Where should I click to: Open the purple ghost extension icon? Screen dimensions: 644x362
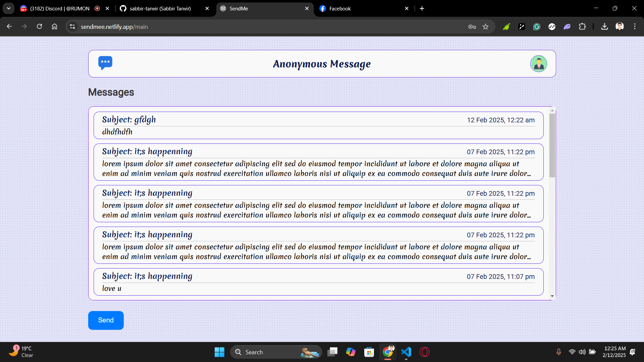(x=567, y=26)
